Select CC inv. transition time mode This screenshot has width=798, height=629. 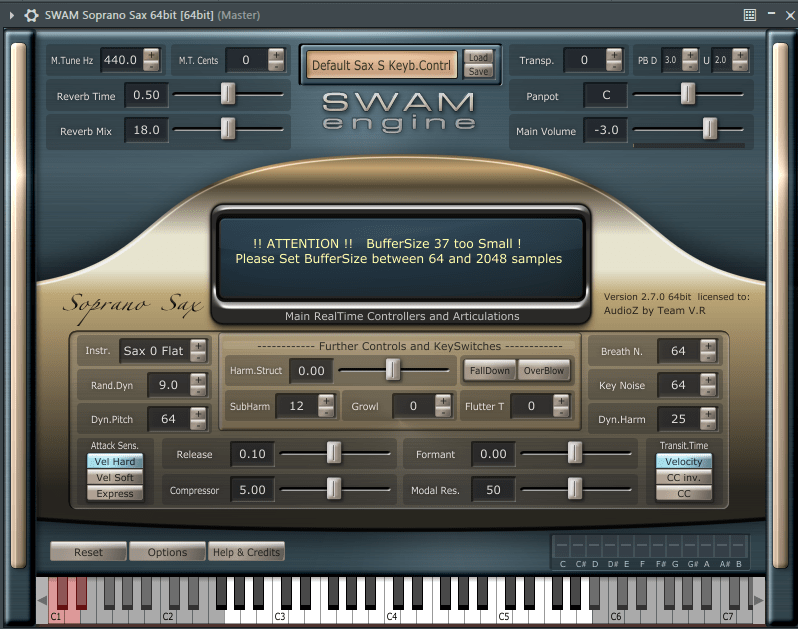click(683, 477)
